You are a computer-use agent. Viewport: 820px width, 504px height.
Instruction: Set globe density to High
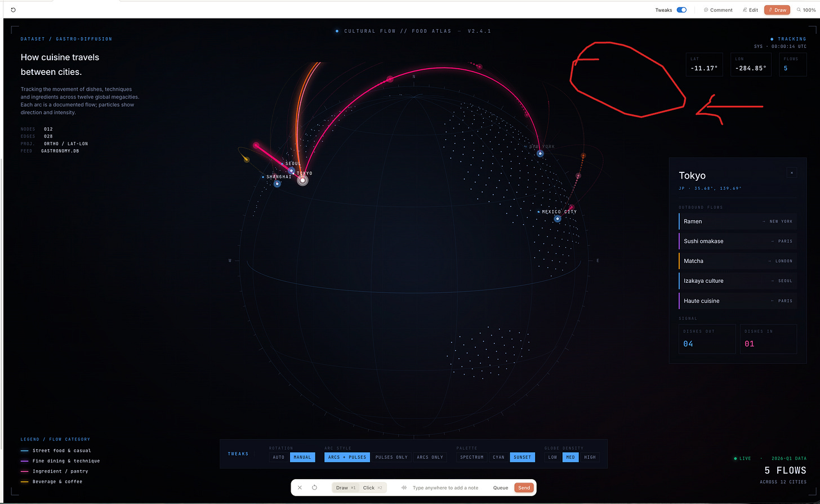pyautogui.click(x=590, y=457)
